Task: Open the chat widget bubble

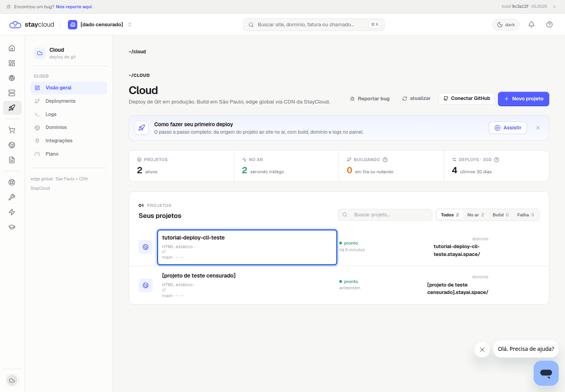Action: (546, 373)
